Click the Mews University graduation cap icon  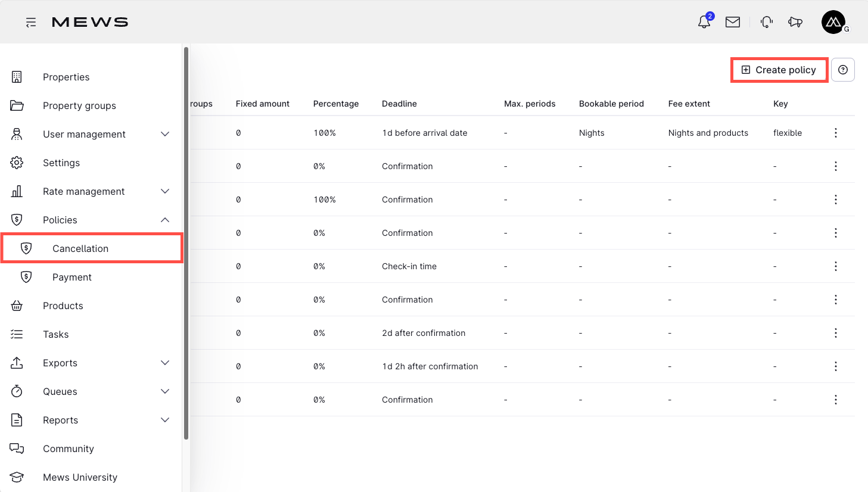(17, 477)
